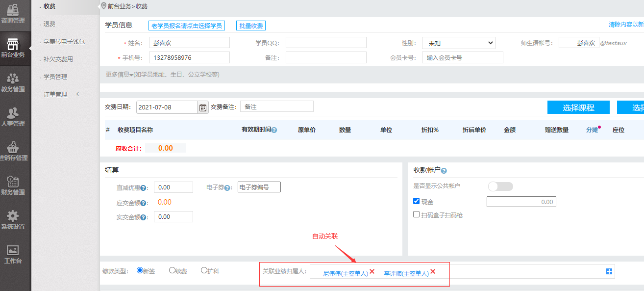Click the student 备注 input field
The height and width of the screenshot is (291, 644).
pos(326,57)
